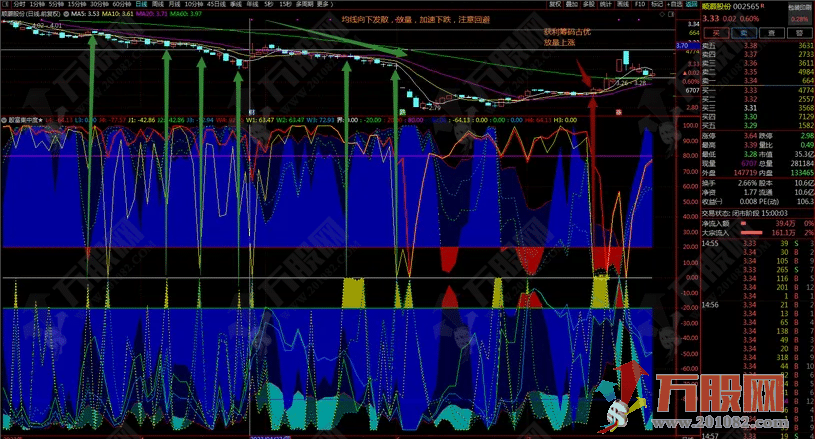Open MA indicator settings gear icon
Screen dimensions: 815x439
pos(66,14)
